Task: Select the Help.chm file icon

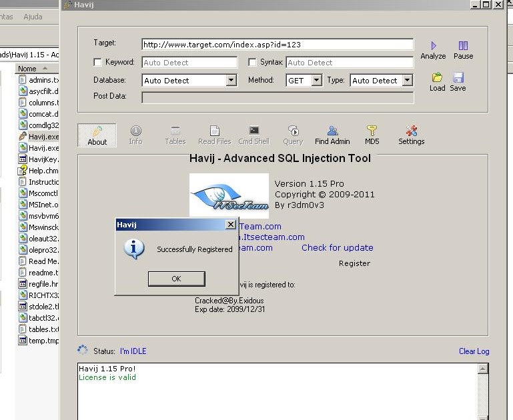Action: pyautogui.click(x=22, y=170)
